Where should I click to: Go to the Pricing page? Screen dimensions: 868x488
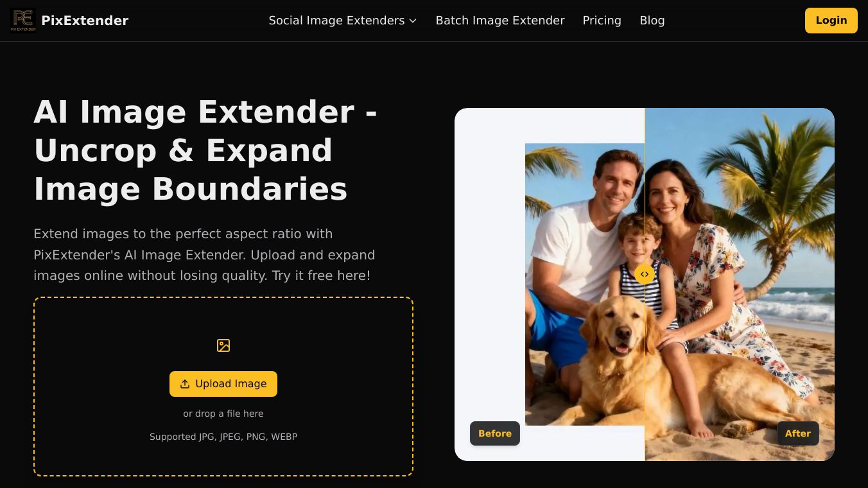[602, 21]
